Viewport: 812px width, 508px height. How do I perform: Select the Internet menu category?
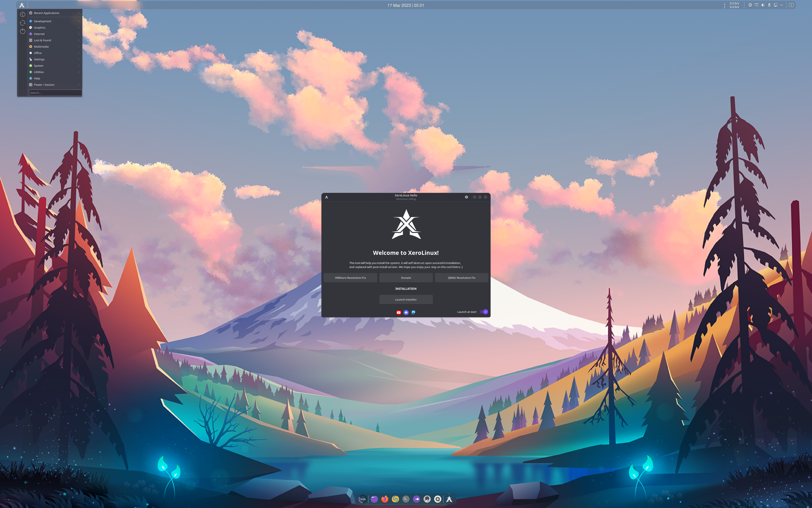click(55, 34)
